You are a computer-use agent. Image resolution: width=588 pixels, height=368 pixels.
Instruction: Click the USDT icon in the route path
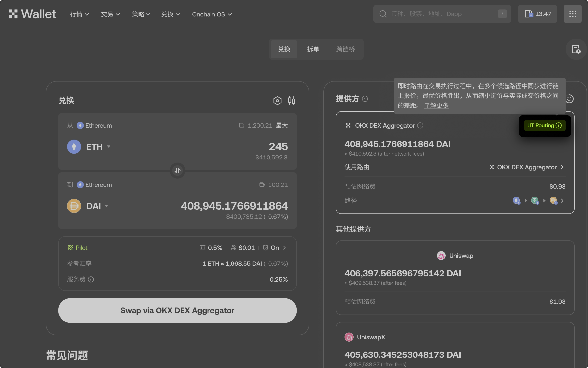tap(535, 200)
